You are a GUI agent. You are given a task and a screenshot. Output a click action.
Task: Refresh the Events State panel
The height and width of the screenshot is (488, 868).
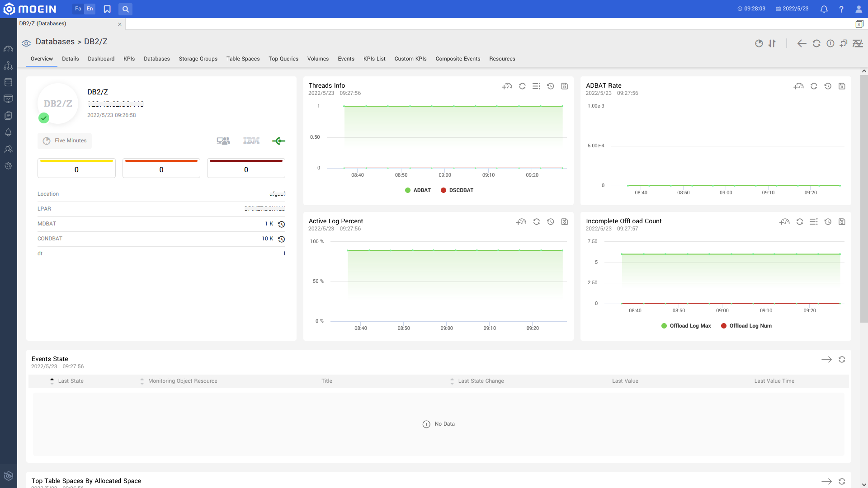(842, 360)
